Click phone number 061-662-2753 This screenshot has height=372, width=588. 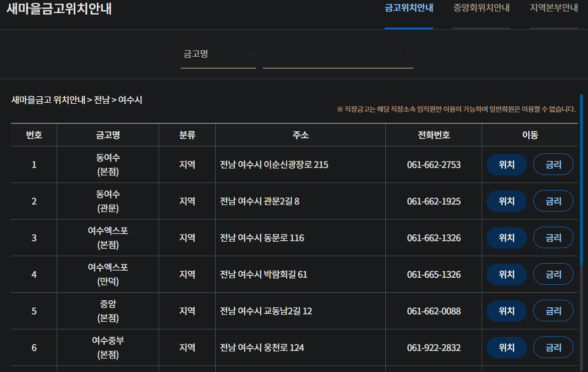click(x=434, y=165)
